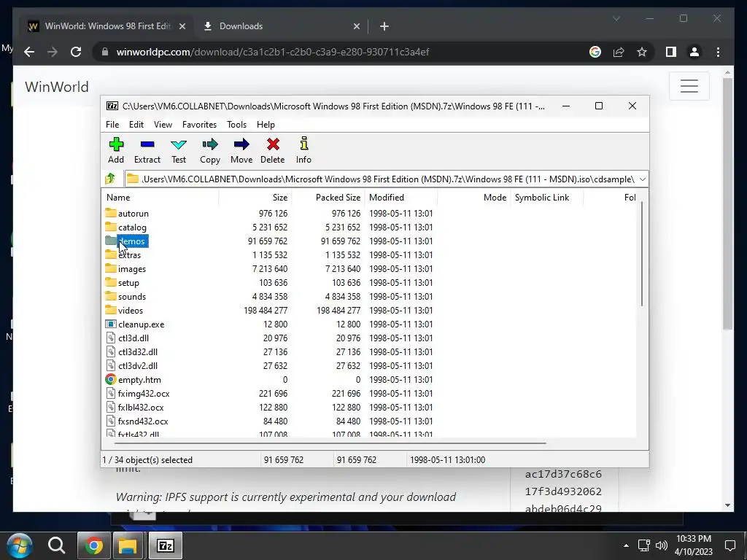Go back in the Chrome browser
747x560 pixels.
[x=29, y=52]
